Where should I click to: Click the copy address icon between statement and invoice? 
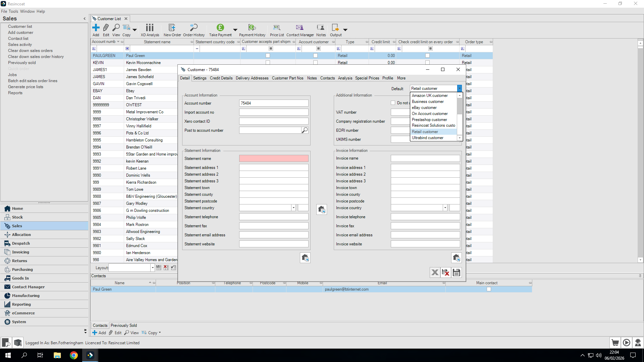[x=321, y=209]
